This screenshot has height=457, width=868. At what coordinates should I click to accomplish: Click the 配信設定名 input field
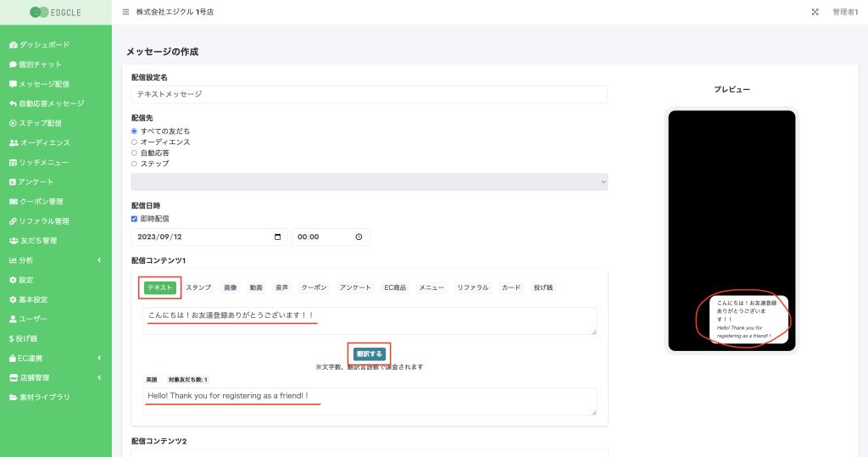[370, 94]
